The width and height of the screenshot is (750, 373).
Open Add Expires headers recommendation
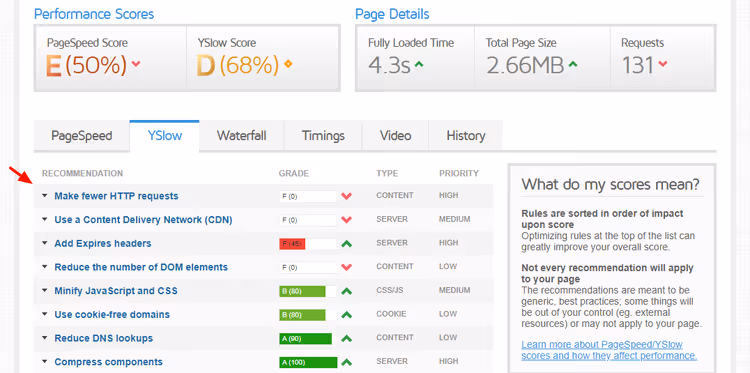pos(103,243)
